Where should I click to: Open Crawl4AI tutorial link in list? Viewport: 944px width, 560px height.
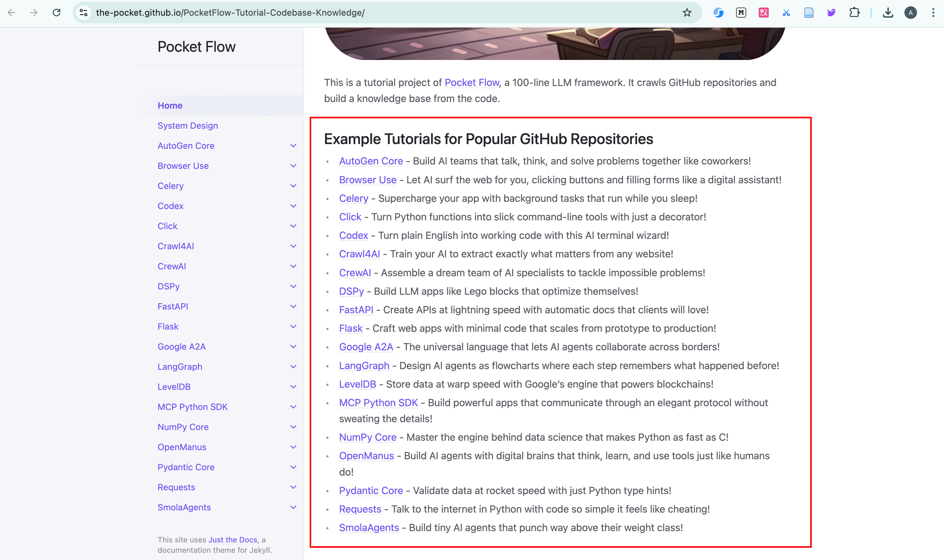(x=359, y=254)
